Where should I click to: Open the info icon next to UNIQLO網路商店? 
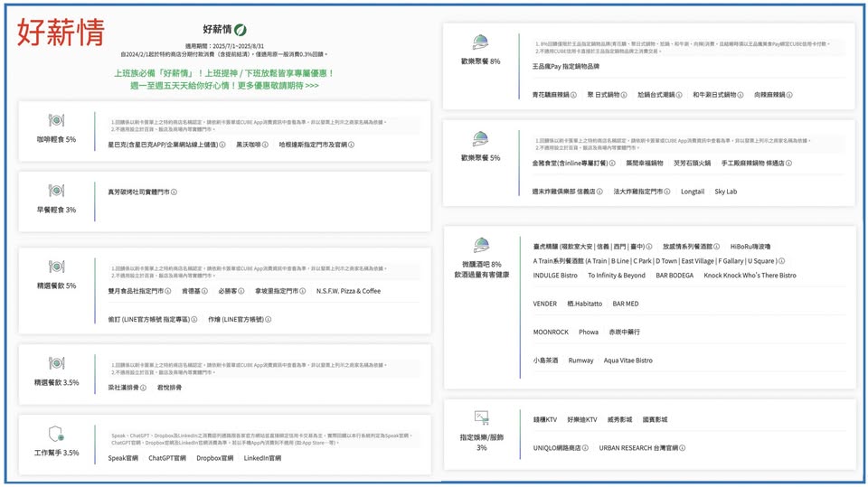[585, 447]
